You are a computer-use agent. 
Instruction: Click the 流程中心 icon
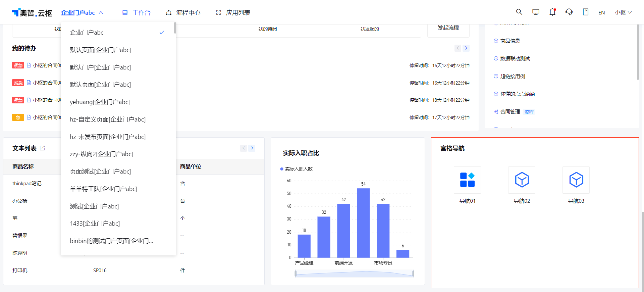(169, 13)
